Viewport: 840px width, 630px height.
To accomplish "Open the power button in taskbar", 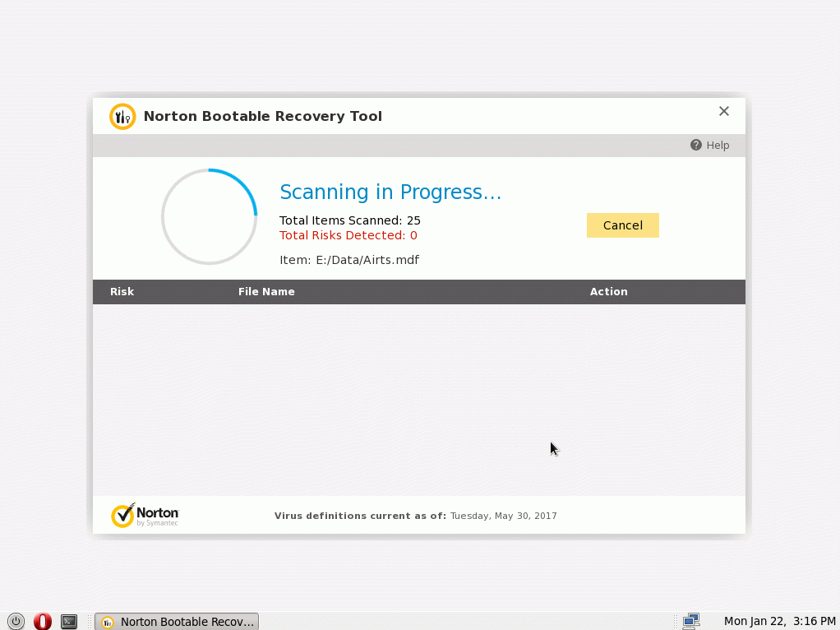I will click(x=16, y=622).
